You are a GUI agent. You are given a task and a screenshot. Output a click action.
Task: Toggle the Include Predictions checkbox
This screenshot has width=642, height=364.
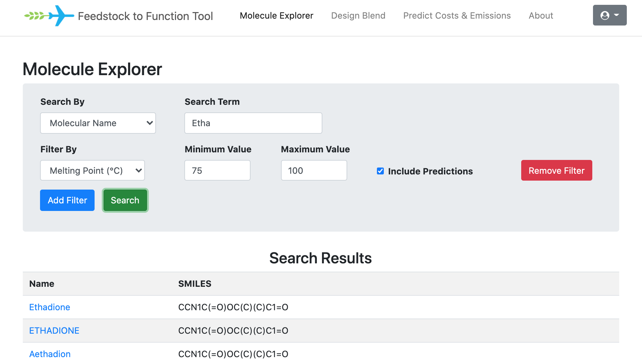click(x=380, y=171)
